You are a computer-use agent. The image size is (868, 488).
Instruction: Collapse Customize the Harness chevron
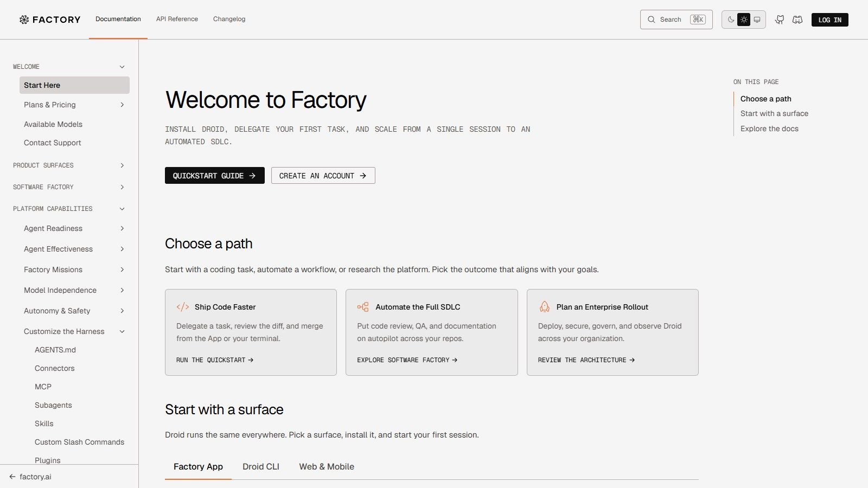click(122, 331)
